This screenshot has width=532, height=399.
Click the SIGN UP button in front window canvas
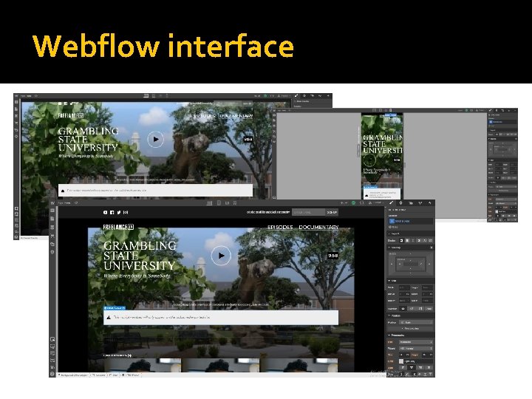coord(332,212)
